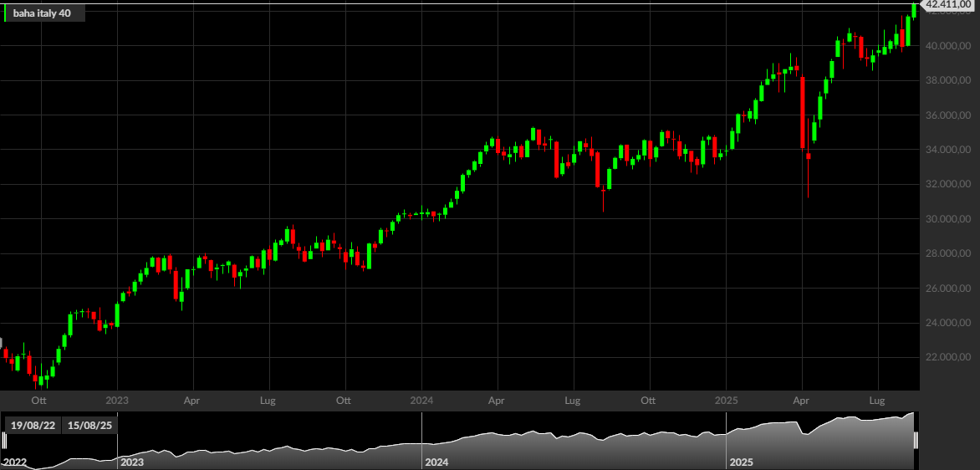
Task: Click the 2022 year label in the navigator
Action: point(15,463)
